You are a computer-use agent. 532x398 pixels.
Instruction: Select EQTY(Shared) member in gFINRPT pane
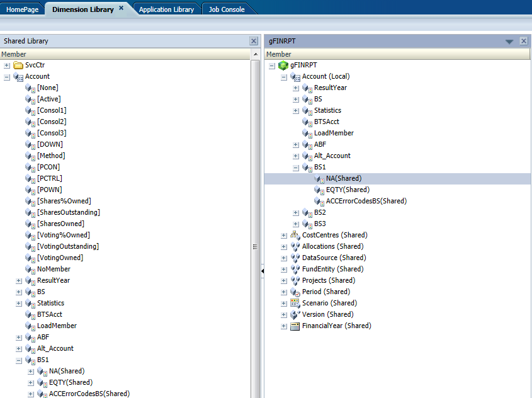pos(348,190)
